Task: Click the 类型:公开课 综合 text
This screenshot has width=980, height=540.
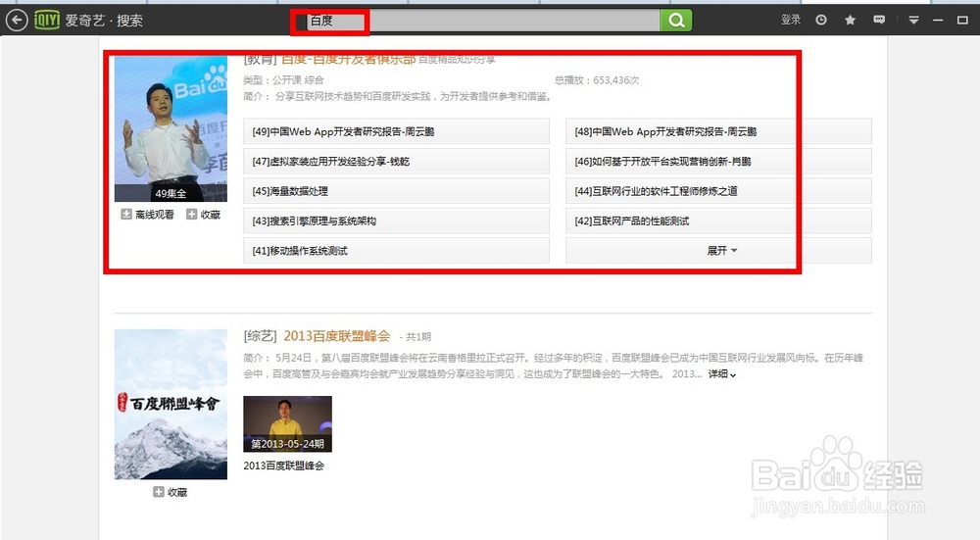Action: click(284, 80)
